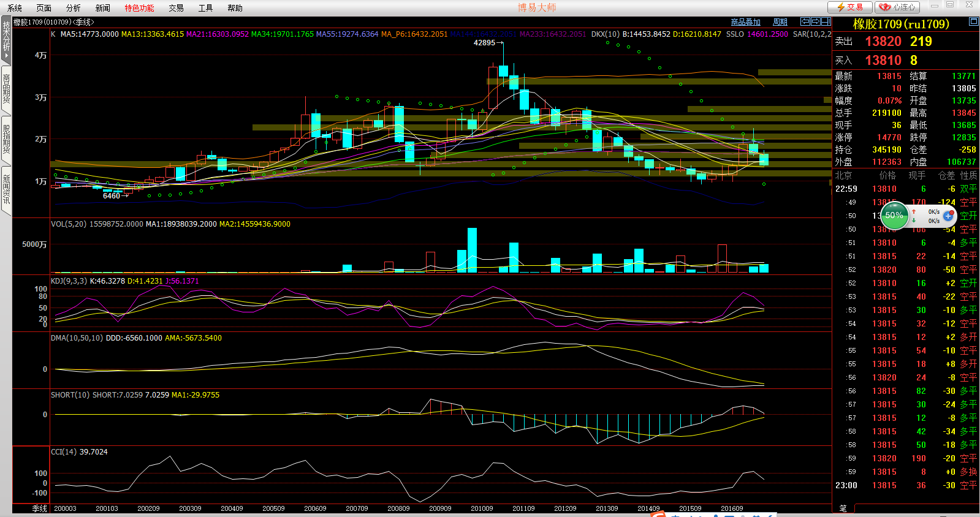Open the 页面 menu

coord(44,8)
